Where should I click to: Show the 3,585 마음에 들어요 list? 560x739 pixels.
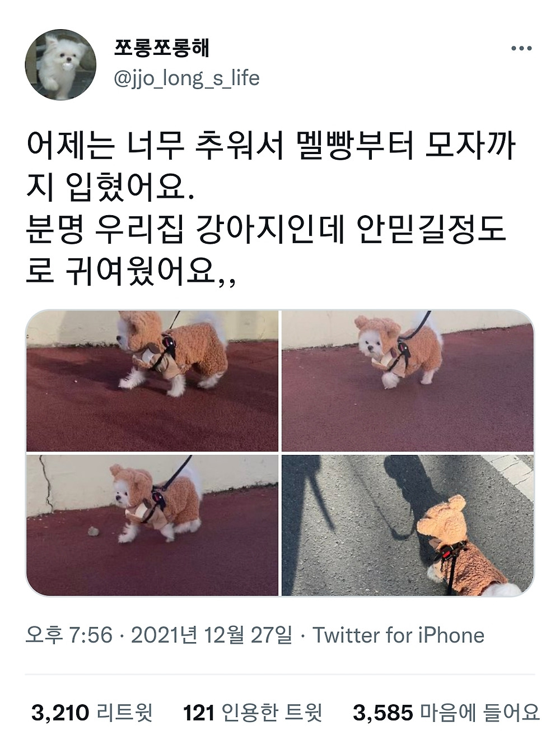[x=446, y=713]
